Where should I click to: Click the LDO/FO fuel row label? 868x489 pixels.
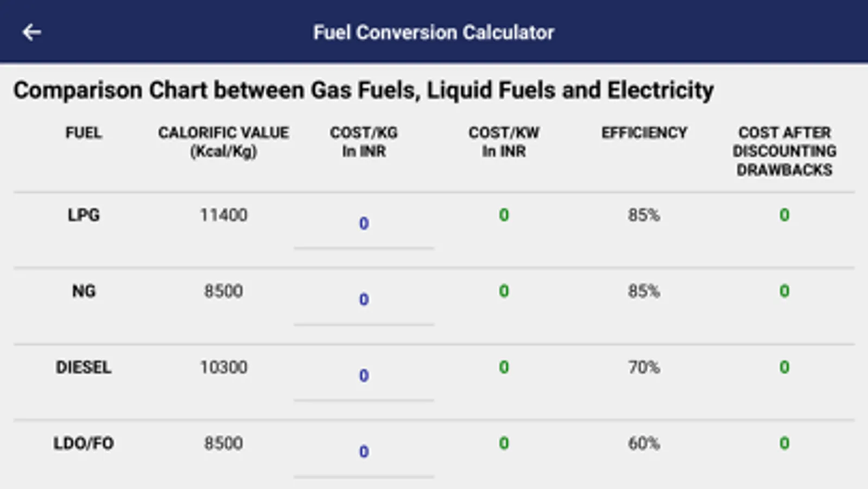(x=84, y=443)
